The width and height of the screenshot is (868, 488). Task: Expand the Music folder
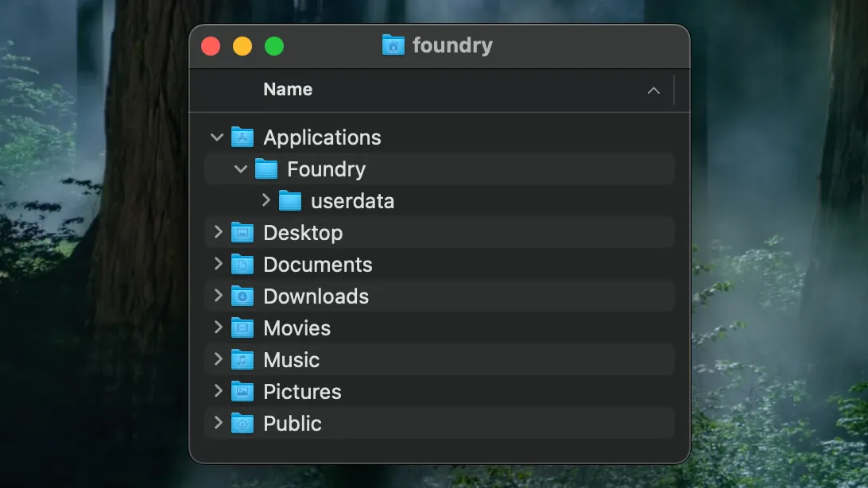pos(218,359)
